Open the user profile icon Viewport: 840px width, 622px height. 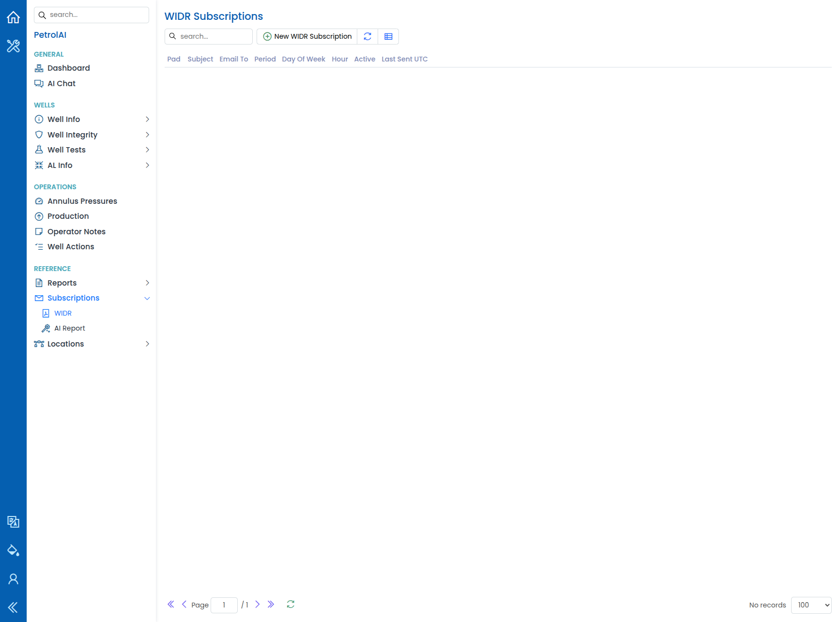pos(13,579)
